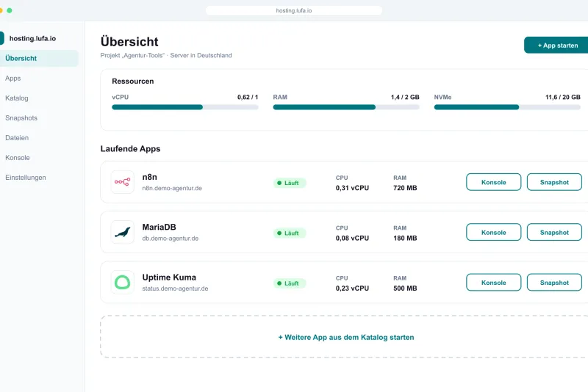Click the Uptime Kuma app name
This screenshot has height=392, width=588.
(x=169, y=277)
